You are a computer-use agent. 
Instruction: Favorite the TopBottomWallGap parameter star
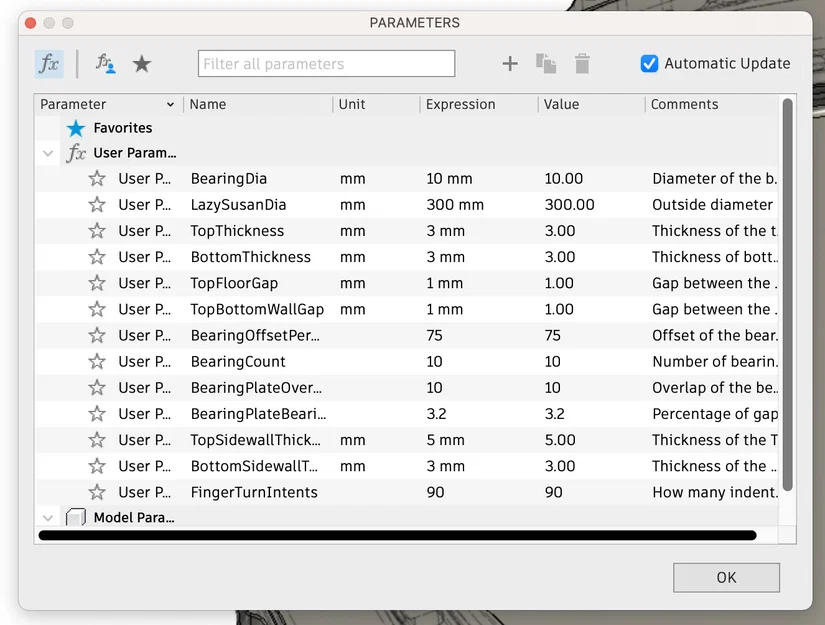pos(97,309)
